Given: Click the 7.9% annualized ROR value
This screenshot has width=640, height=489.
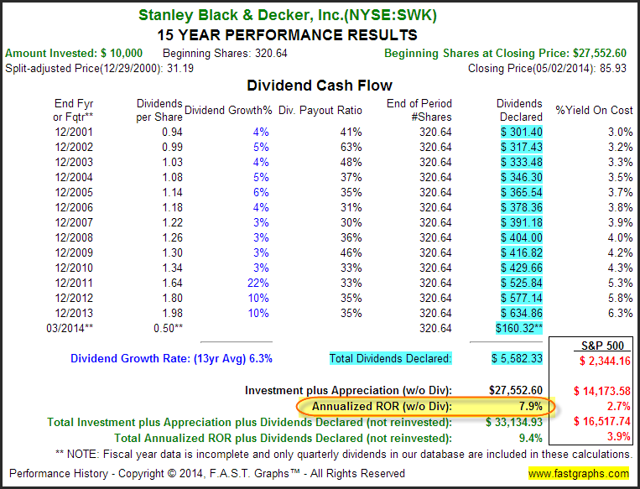Looking at the screenshot, I should coord(531,407).
